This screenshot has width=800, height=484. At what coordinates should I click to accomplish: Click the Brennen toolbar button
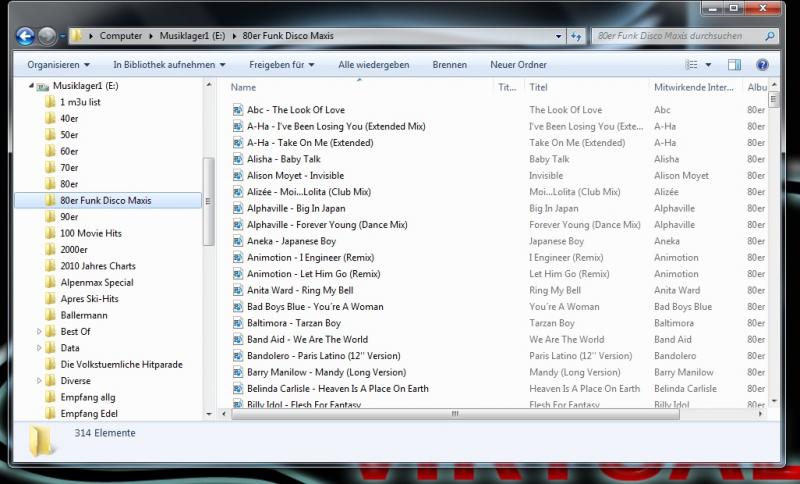(449, 65)
